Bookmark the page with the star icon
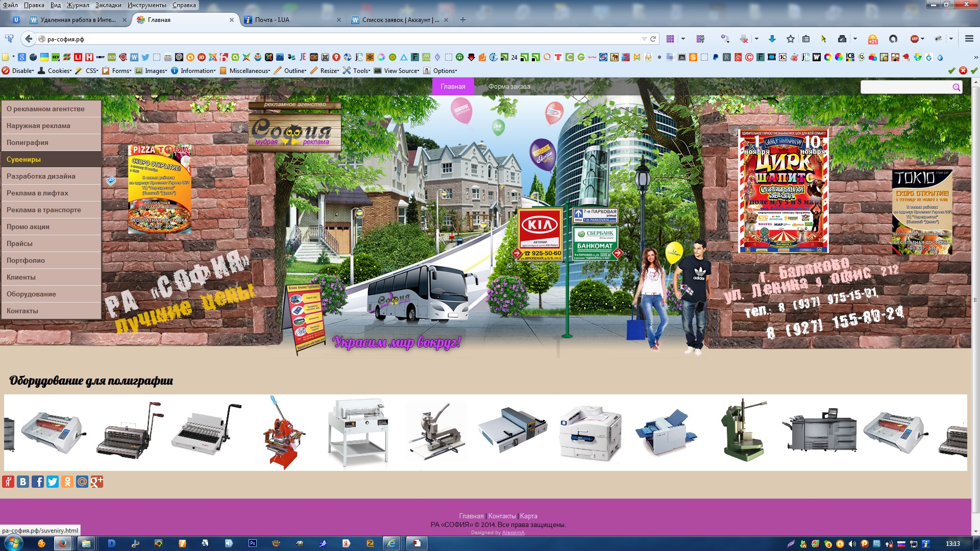The height and width of the screenshot is (551, 980). pos(791,39)
